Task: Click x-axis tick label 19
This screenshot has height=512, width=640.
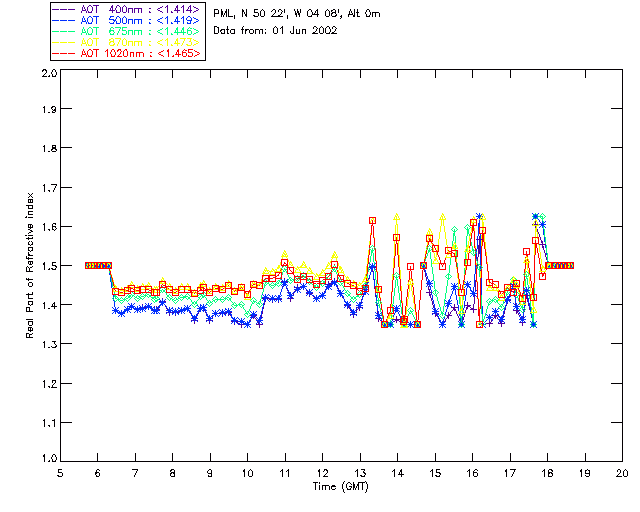Action: point(585,473)
